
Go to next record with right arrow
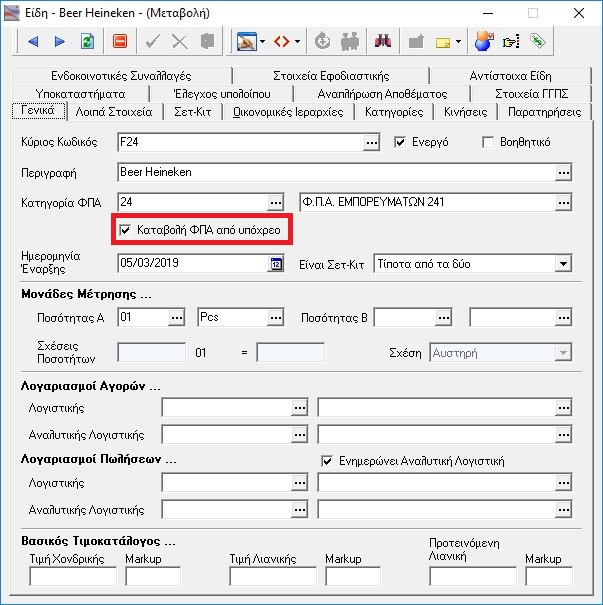[60, 41]
